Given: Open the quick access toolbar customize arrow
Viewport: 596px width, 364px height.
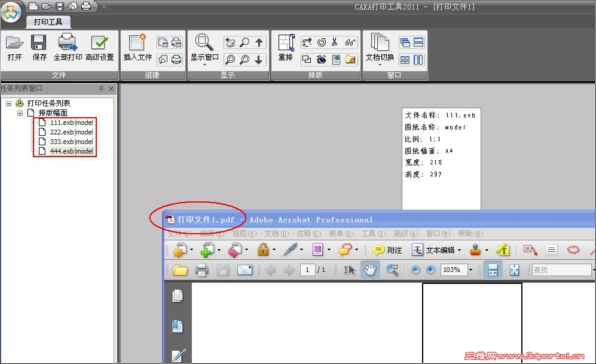Looking at the screenshot, I should coord(104,7).
